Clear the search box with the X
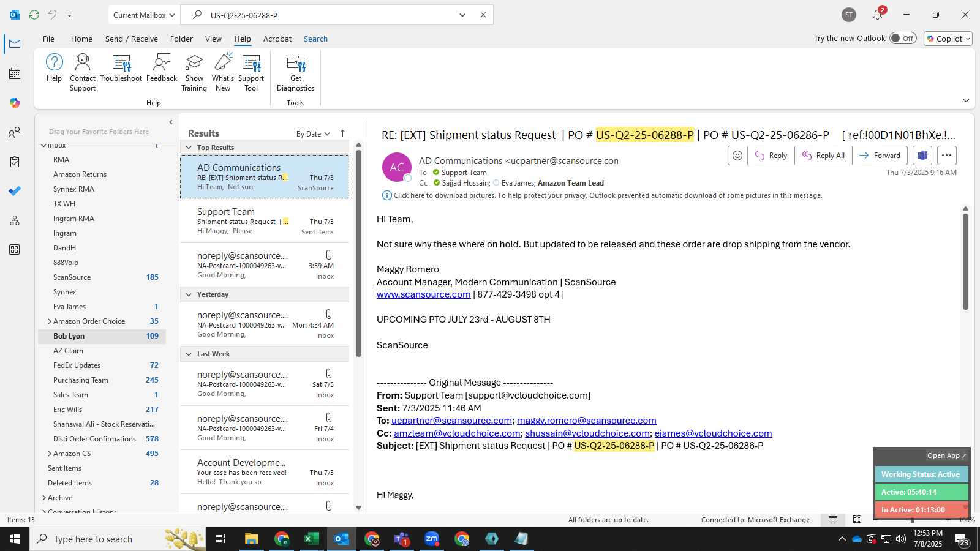 (x=483, y=15)
